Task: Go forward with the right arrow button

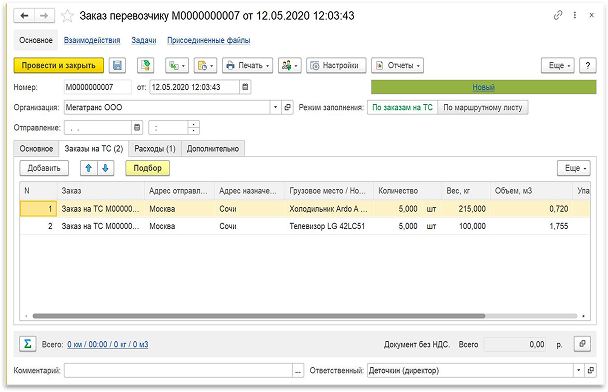Action: tap(44, 16)
